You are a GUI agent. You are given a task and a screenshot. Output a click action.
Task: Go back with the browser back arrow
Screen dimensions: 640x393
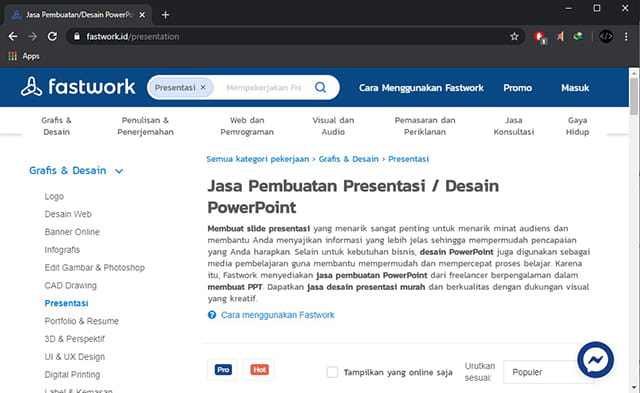tap(13, 37)
